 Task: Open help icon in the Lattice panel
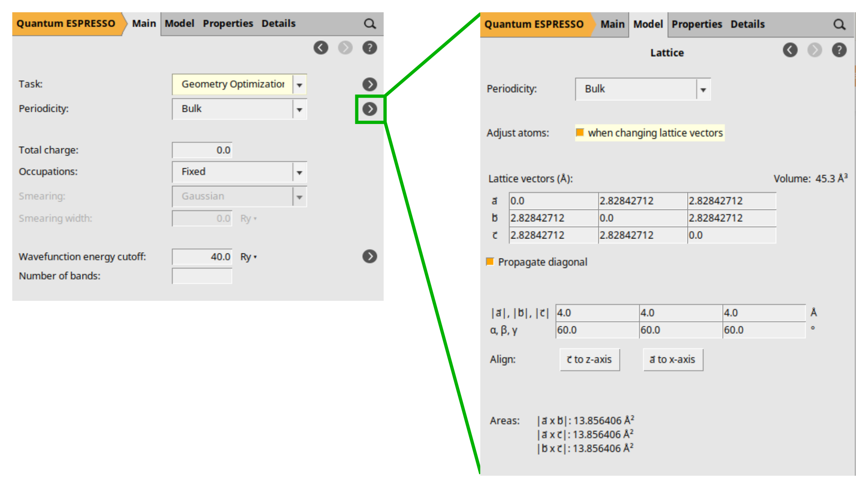coord(839,50)
